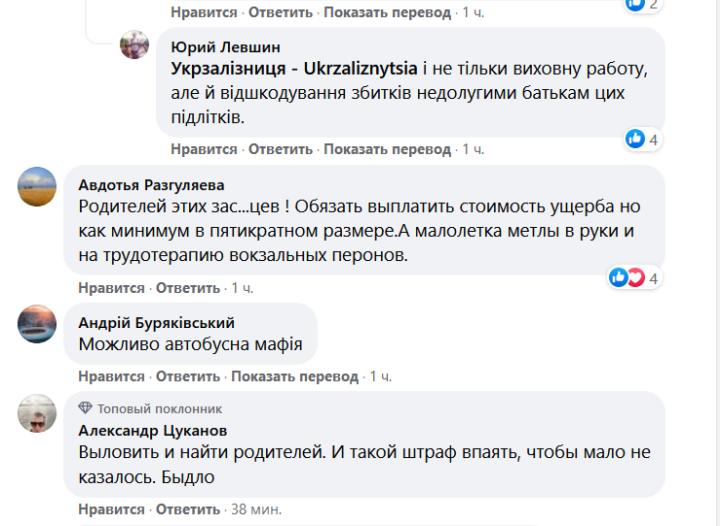The width and height of the screenshot is (720, 526).
Task: Open Авдотья Разгуляева's profile name
Action: tap(151, 184)
